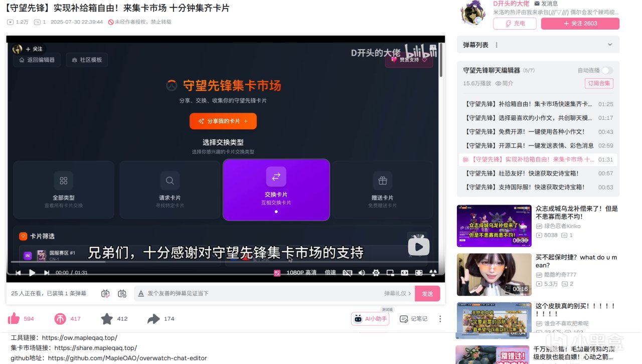Toggle danmaku display switch below player
This screenshot has width=642, height=364.
coord(105,293)
